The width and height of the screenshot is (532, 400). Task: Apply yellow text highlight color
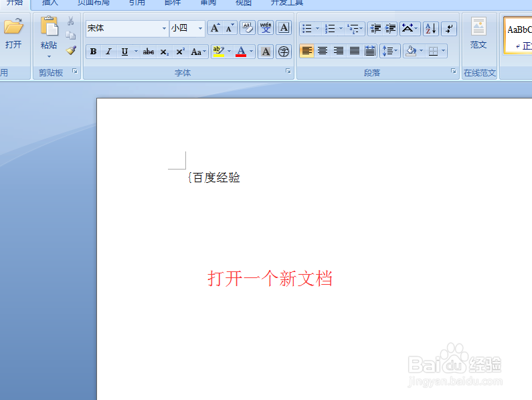(x=219, y=52)
